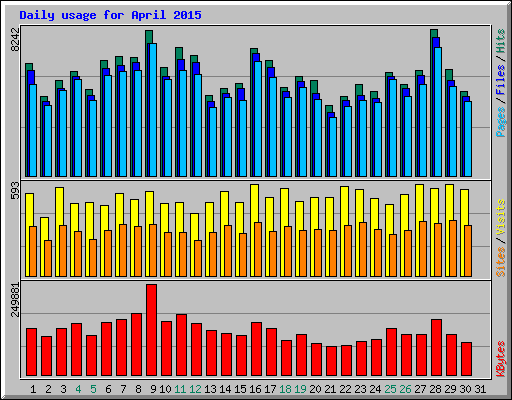This screenshot has width=512, height=400.
Task: Click the Hits legend label
Action: 501,41
